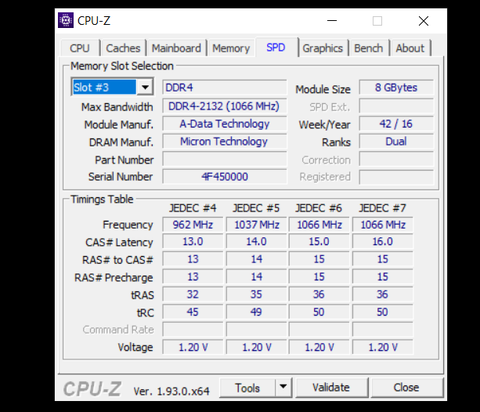Click the Close button

click(406, 387)
